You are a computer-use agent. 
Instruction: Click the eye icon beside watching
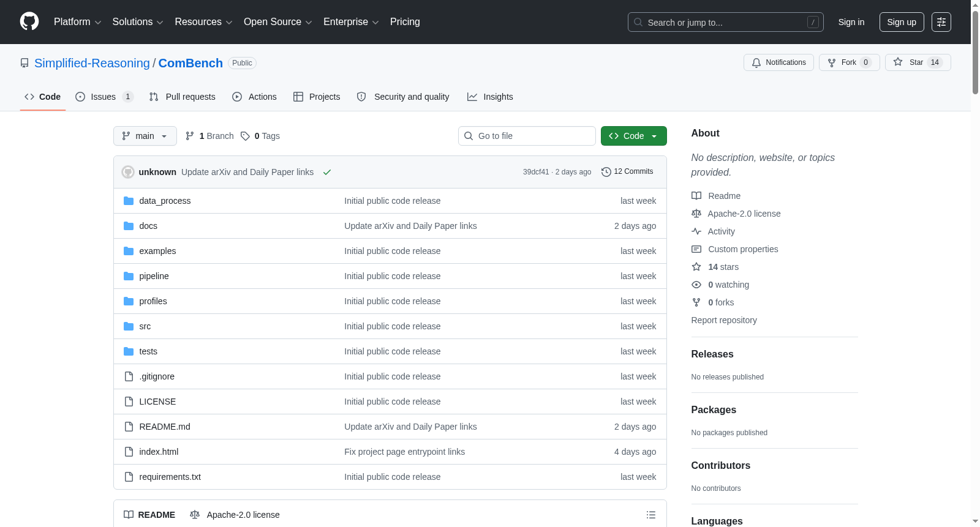[x=696, y=285]
